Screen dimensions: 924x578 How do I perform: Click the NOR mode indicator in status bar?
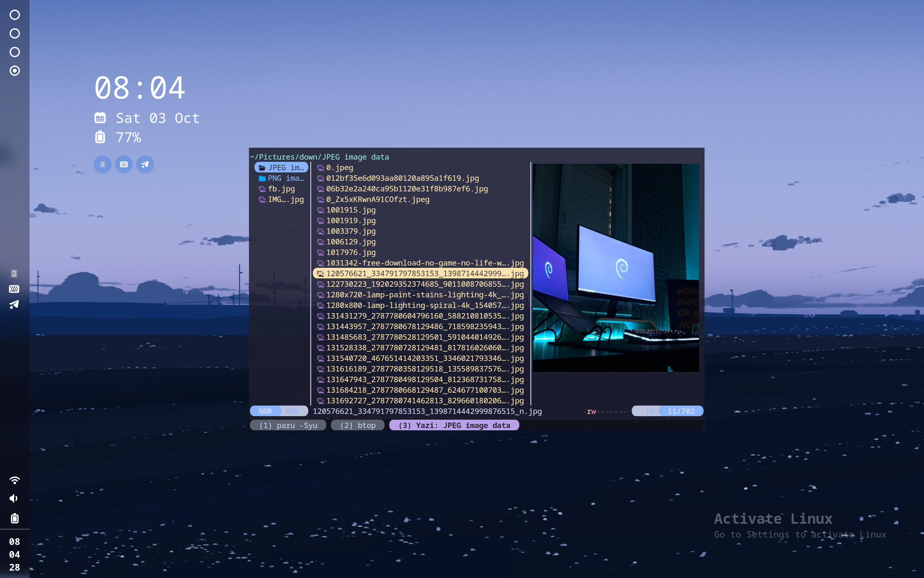pyautogui.click(x=265, y=411)
